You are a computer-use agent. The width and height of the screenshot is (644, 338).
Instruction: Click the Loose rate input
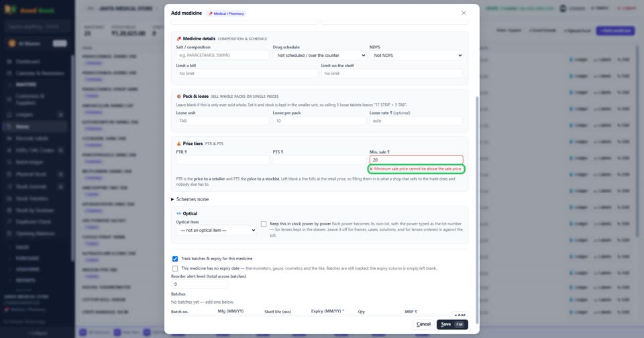point(416,121)
